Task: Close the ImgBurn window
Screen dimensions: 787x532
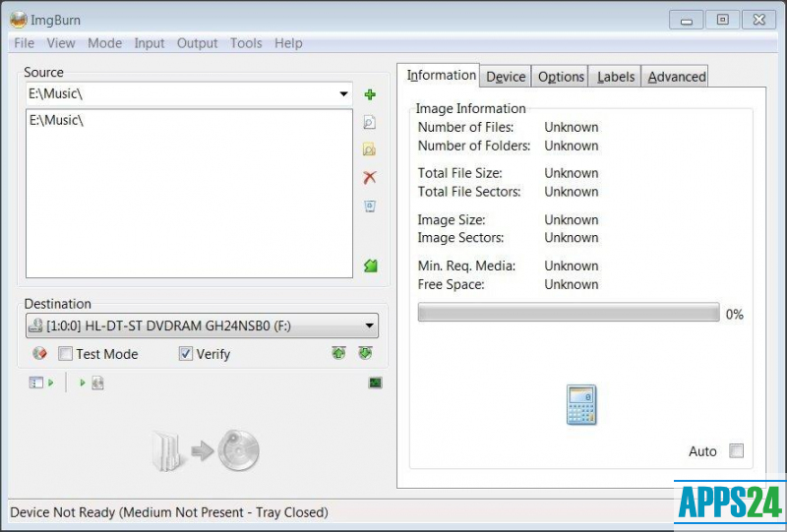Action: [758, 20]
